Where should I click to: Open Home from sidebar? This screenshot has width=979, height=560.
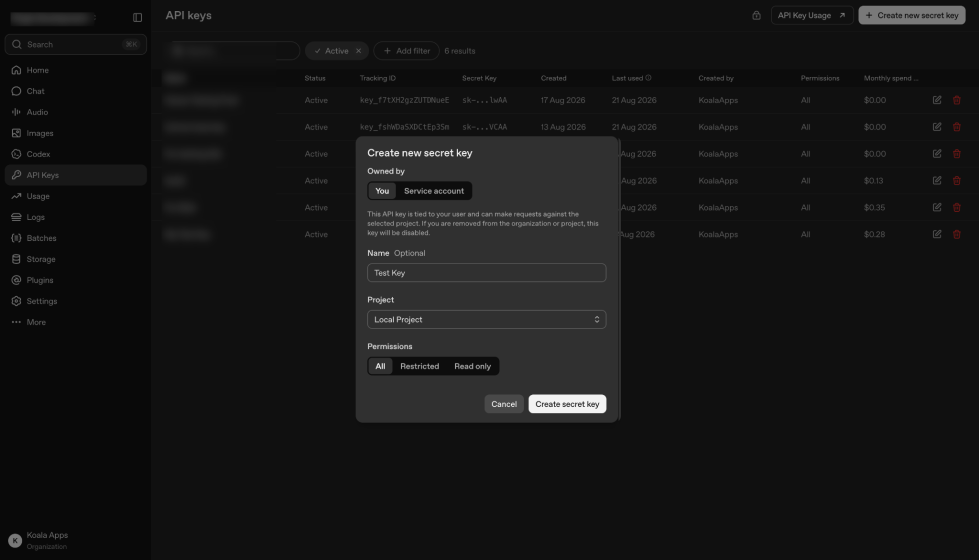coord(76,70)
